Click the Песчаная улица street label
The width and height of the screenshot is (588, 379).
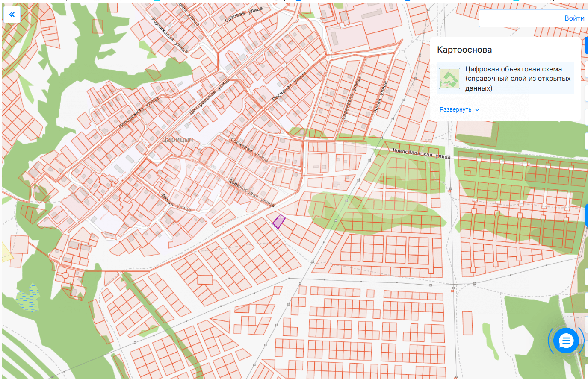[x=289, y=87]
